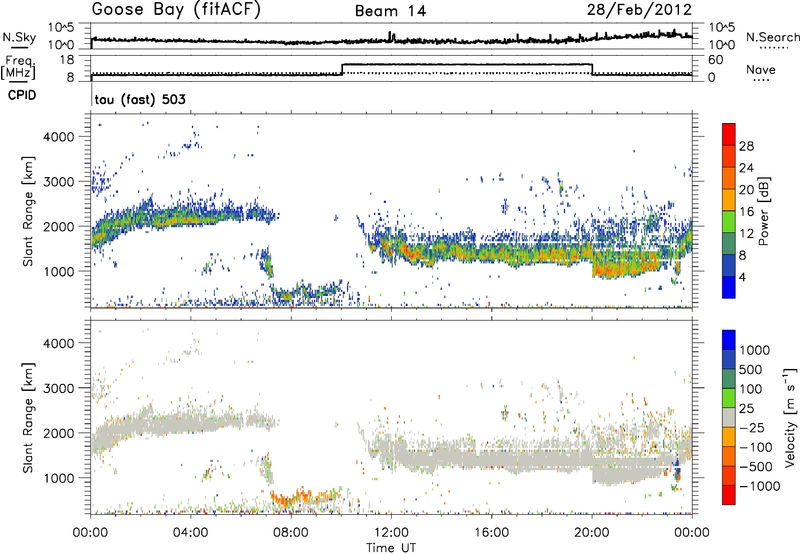This screenshot has width=800, height=554.
Task: Click the 'tau (fast) 503' text
Action: coord(140,99)
